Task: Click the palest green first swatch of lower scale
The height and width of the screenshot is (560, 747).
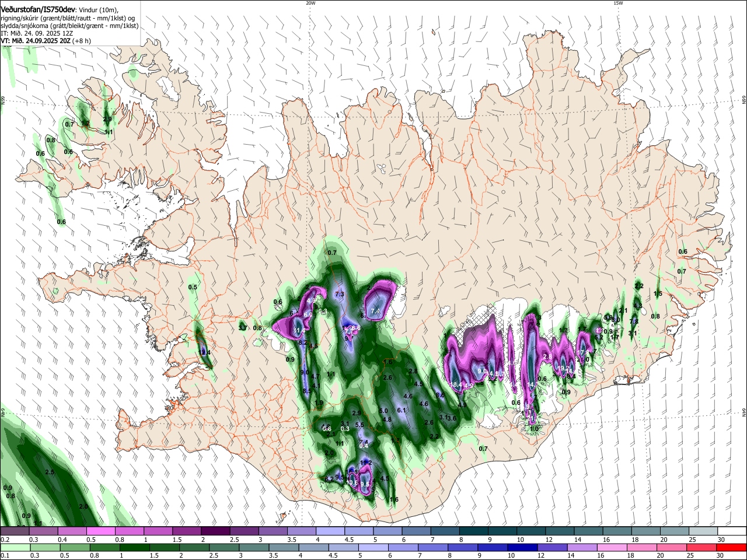Action: pyautogui.click(x=15, y=547)
